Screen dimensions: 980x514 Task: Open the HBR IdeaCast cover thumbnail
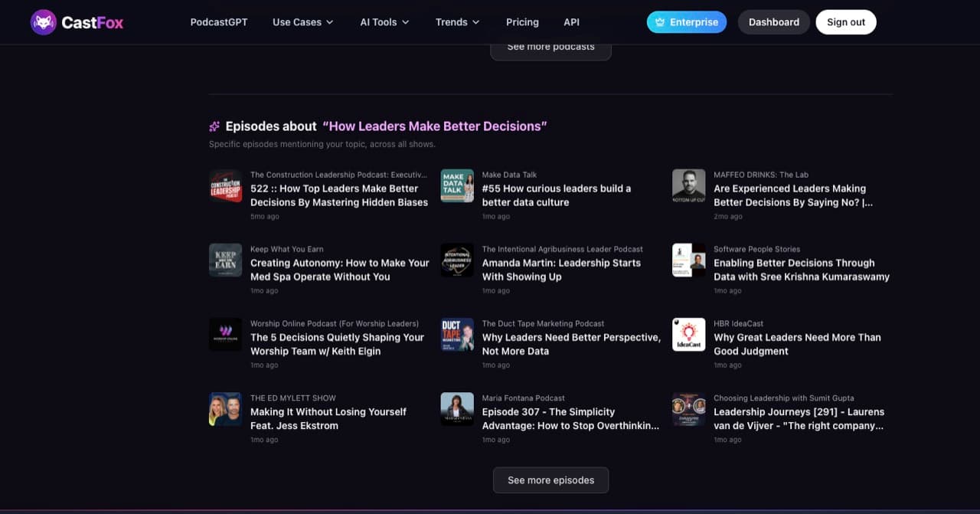(x=689, y=335)
